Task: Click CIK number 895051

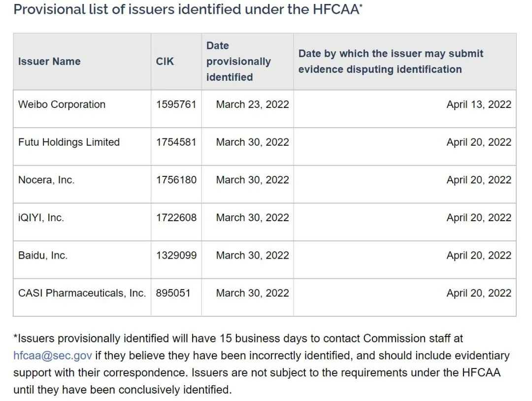Action: coord(173,293)
